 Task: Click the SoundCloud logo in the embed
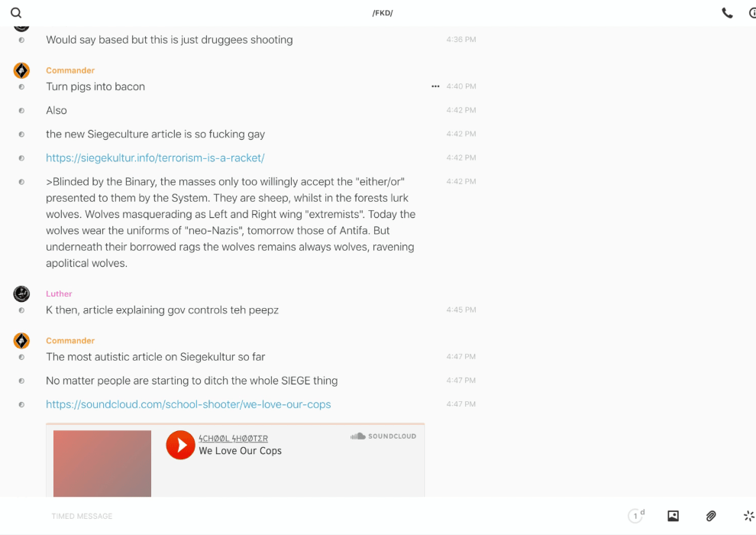(x=383, y=436)
